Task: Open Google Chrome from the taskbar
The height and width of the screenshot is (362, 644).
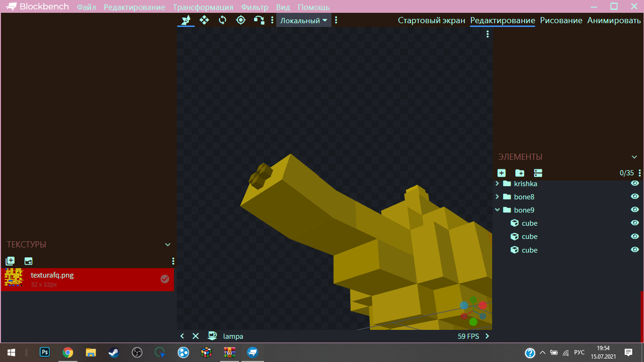Action: pyautogui.click(x=67, y=352)
